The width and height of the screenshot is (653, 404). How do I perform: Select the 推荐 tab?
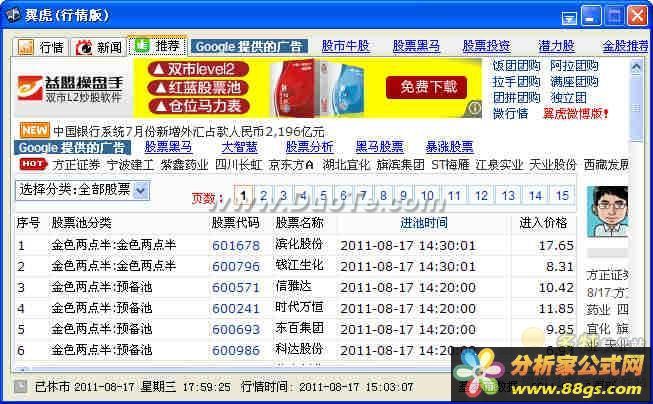157,46
